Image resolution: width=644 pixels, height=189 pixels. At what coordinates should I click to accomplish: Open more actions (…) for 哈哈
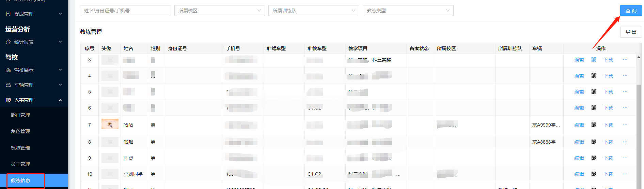coord(625,125)
